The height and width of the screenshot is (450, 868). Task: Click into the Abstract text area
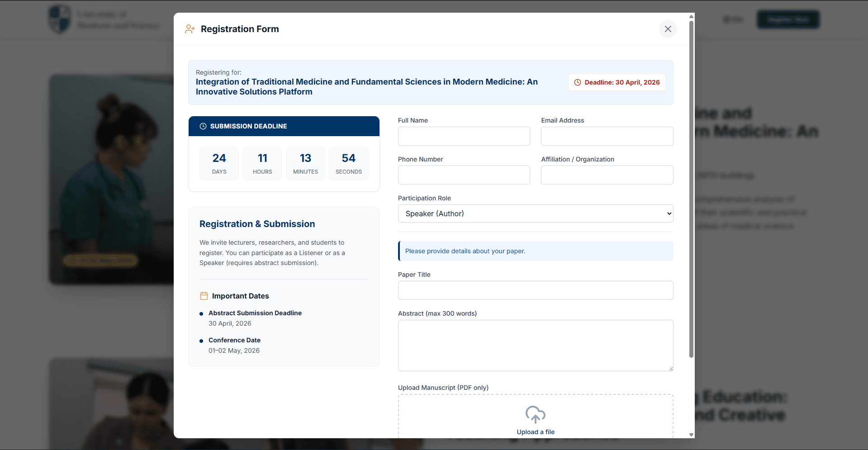pyautogui.click(x=536, y=346)
